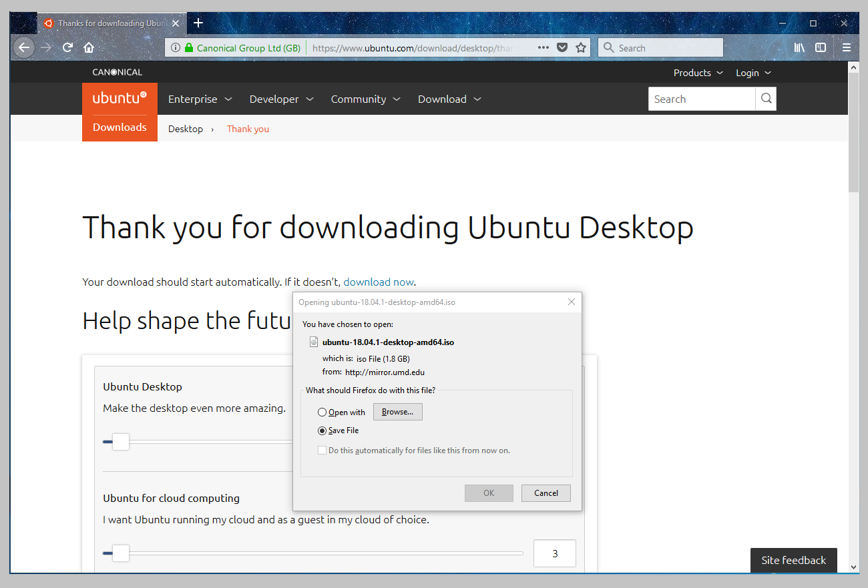This screenshot has width=868, height=588.
Task: Click the Thank you for downloading Ubuntu Desktop heading
Action: [388, 228]
